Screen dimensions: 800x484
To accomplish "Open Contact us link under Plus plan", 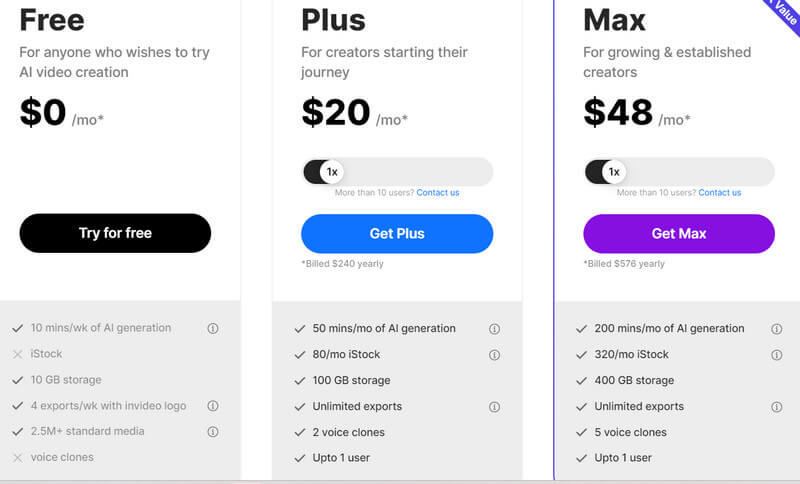I will click(438, 193).
